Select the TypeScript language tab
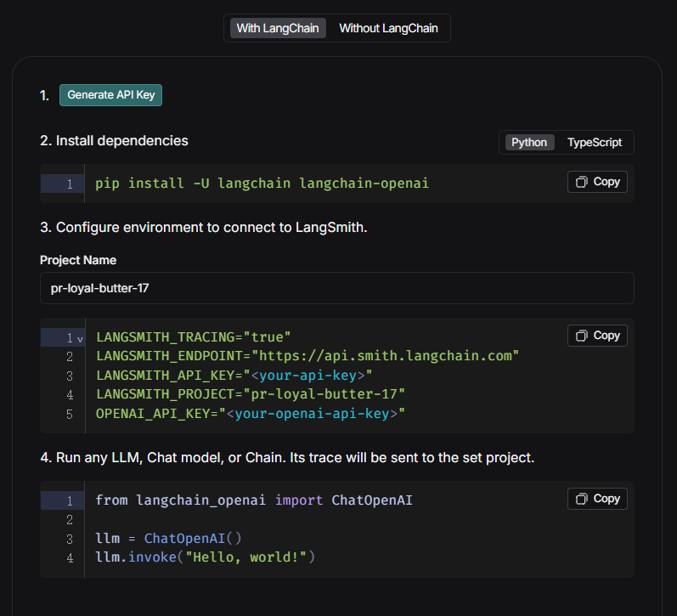Image resolution: width=677 pixels, height=616 pixels. coord(595,142)
